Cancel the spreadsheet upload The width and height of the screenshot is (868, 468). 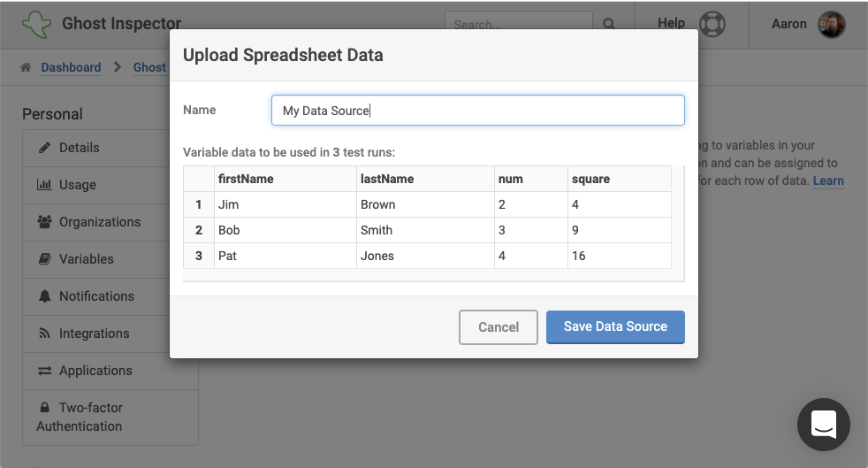coord(499,327)
